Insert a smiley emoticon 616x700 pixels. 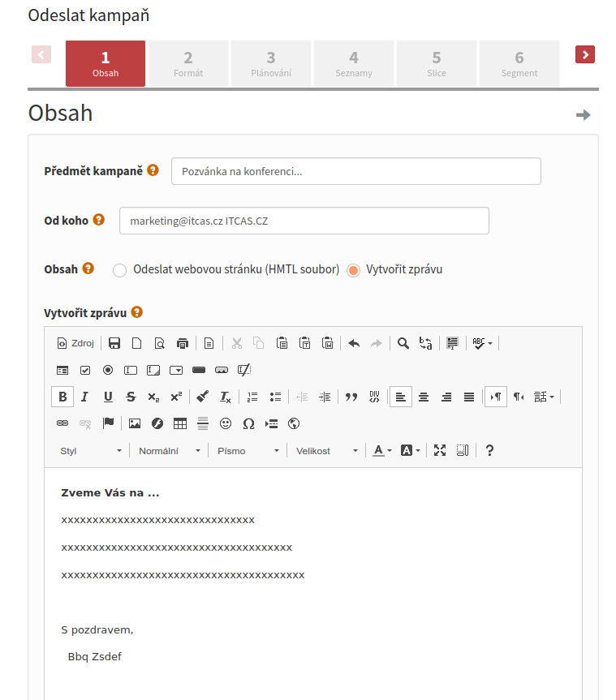click(226, 423)
